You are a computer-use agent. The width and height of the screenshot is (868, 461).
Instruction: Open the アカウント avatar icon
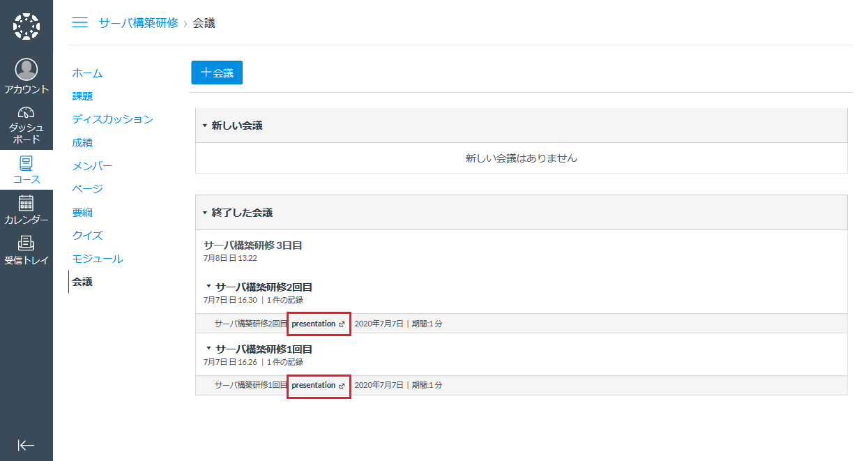(x=26, y=70)
